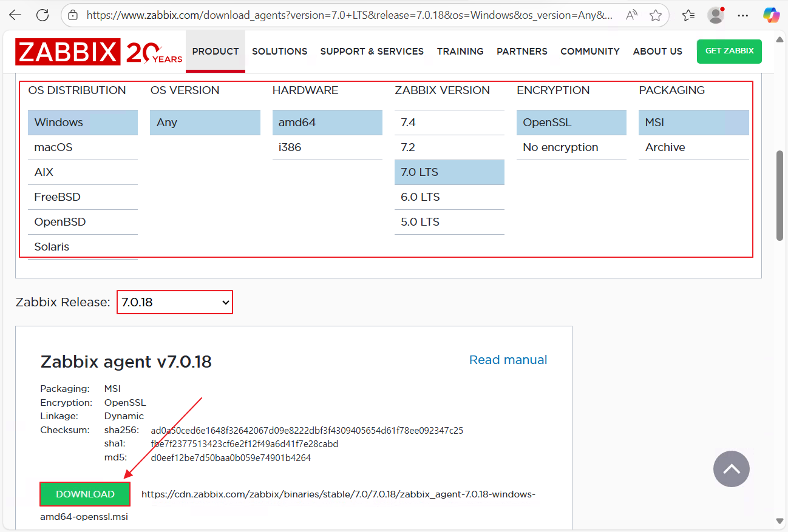Click the sha1 checksum value
Screen dimensions: 788x532
click(244, 444)
